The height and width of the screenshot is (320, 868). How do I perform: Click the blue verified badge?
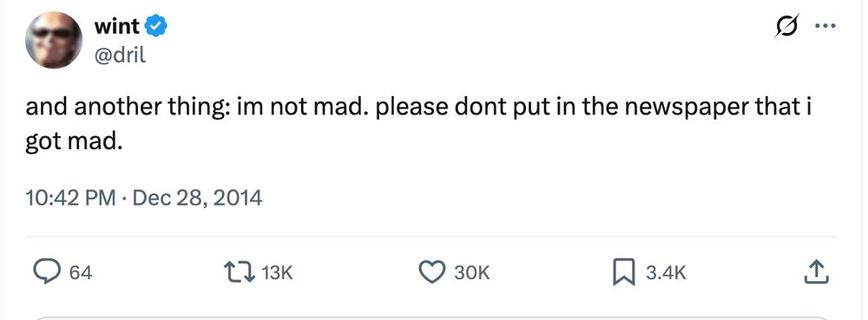155,26
